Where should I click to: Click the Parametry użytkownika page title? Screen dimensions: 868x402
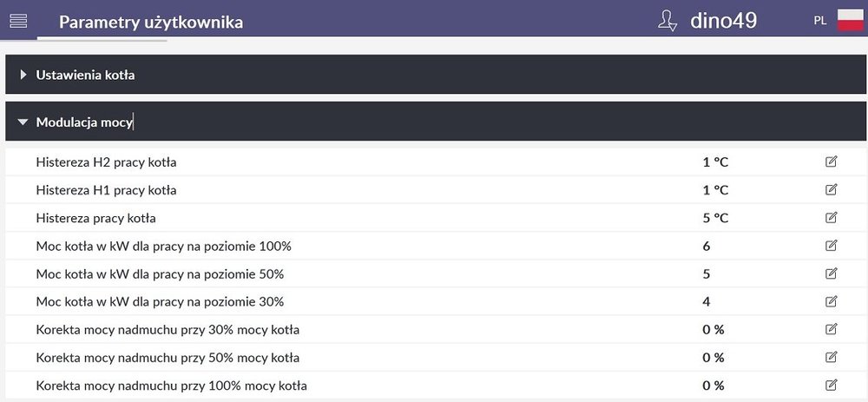tap(151, 22)
